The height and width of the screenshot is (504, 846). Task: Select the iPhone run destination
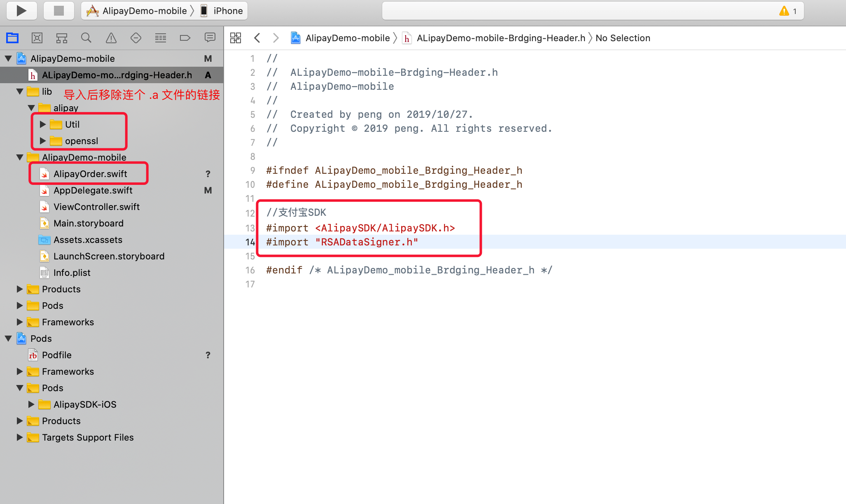click(222, 11)
